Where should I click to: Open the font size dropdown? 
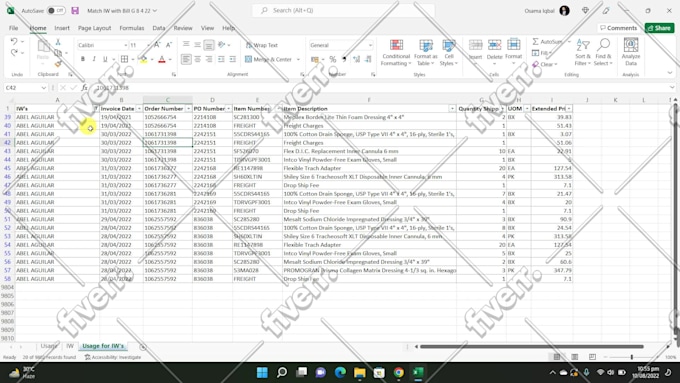tap(148, 45)
